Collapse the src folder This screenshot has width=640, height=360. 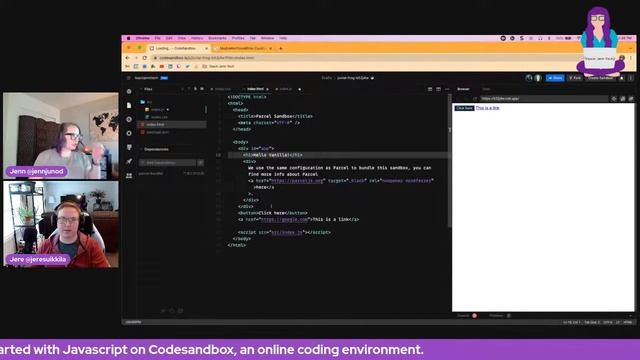coord(146,102)
